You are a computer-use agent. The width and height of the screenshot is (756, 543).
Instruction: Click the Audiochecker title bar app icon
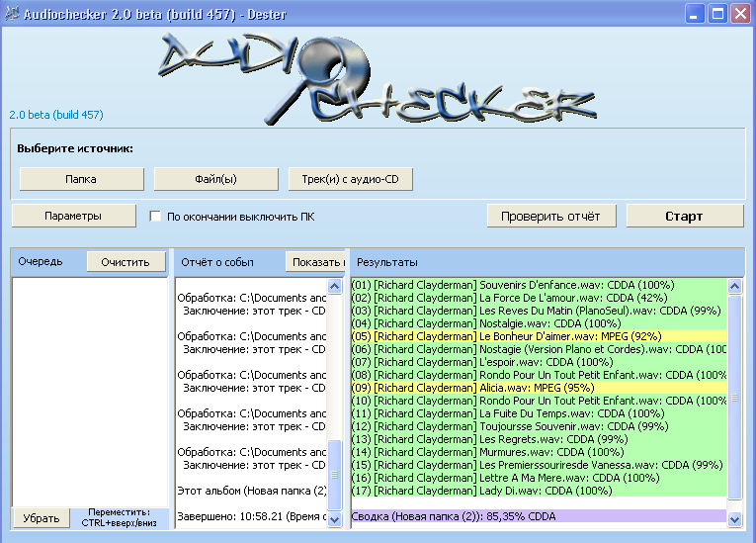coord(12,14)
